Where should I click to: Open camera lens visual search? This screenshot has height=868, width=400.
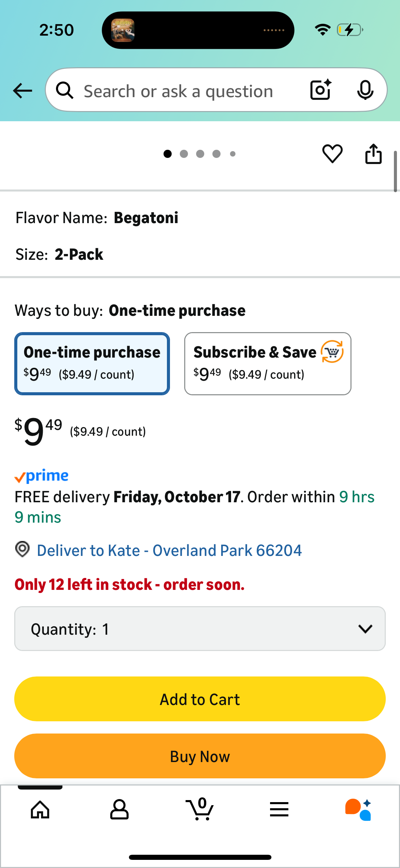pos(320,90)
